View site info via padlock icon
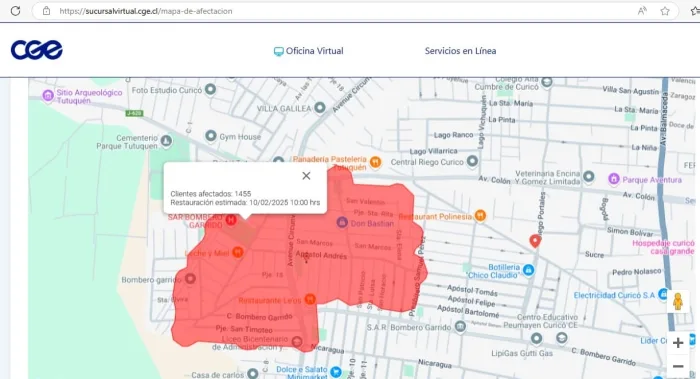The image size is (700, 379). point(46,11)
